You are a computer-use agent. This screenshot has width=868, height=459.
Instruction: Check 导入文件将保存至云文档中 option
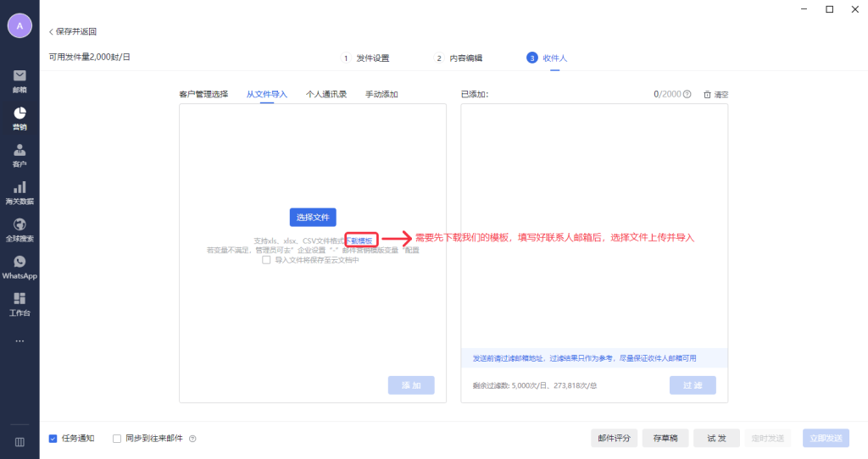tap(266, 261)
